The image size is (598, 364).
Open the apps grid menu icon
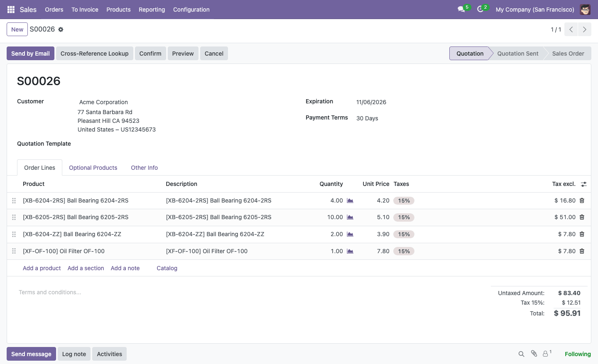pos(11,10)
